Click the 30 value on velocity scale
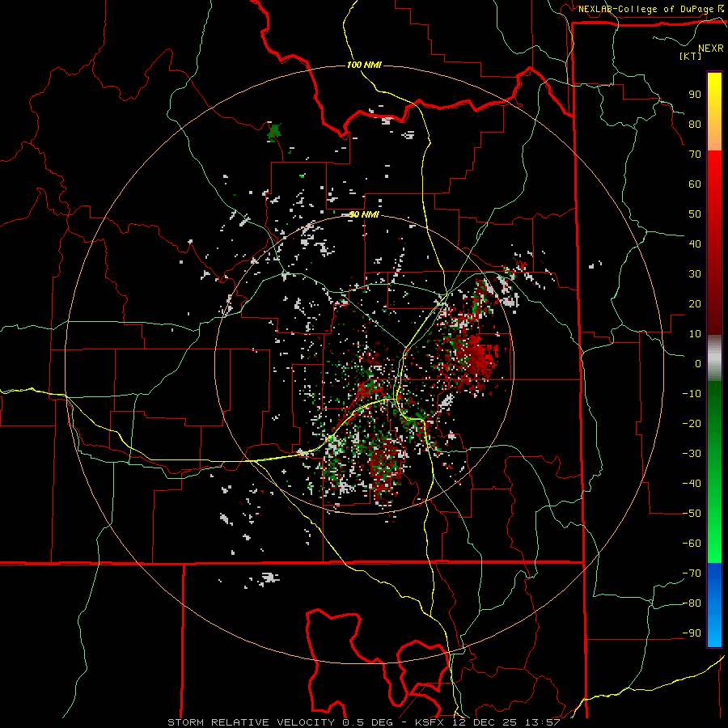Screen dimensions: 728x728 pyautogui.click(x=695, y=274)
